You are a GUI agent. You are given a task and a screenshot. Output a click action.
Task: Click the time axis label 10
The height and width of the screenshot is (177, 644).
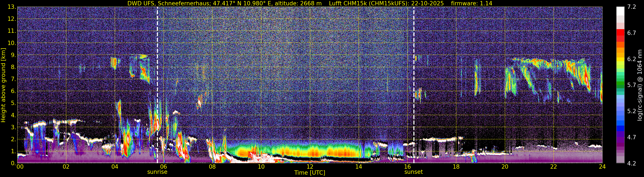tap(261, 167)
